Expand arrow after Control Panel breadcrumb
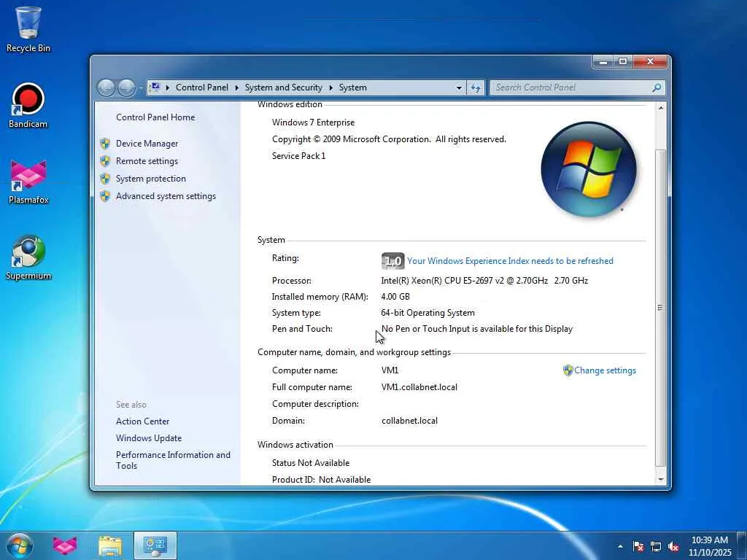The width and height of the screenshot is (747, 560). (237, 87)
